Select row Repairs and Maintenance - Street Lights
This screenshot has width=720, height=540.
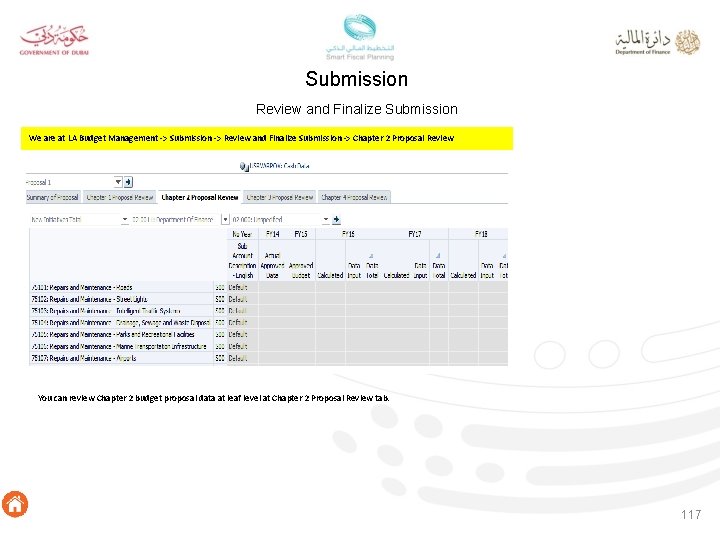pos(121,299)
